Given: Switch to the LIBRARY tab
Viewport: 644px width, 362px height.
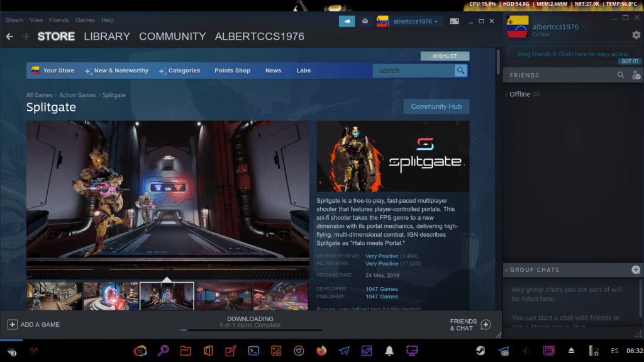Looking at the screenshot, I should (x=107, y=37).
